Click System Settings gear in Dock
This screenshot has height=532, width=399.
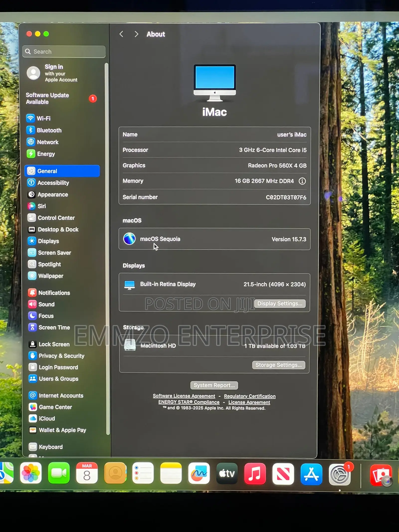(340, 475)
